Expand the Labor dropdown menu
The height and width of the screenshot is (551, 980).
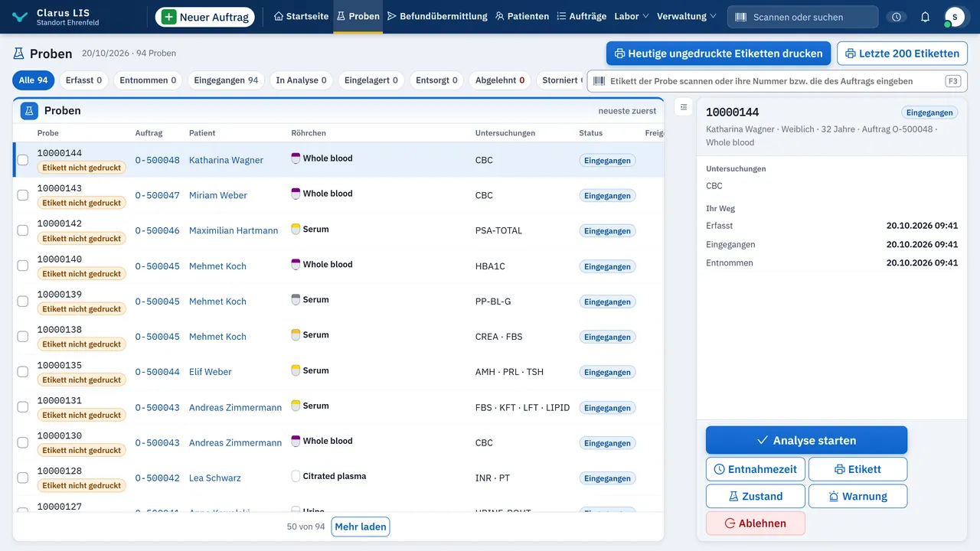click(632, 16)
